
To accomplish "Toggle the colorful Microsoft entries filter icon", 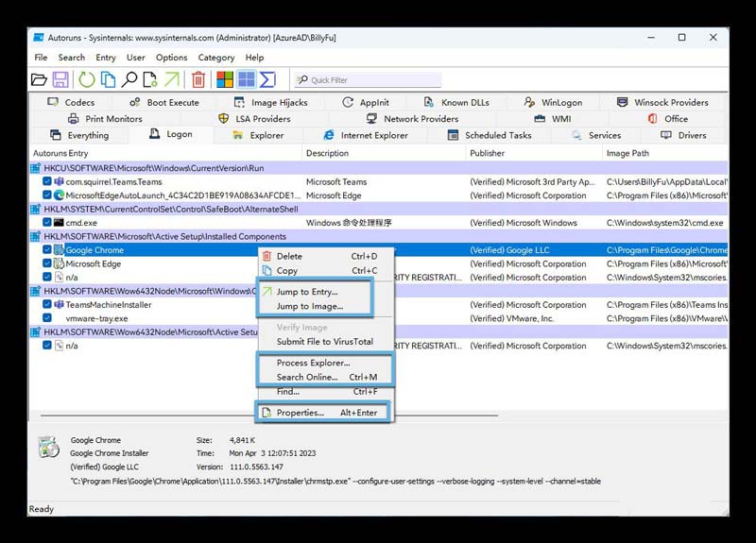I will click(x=225, y=79).
